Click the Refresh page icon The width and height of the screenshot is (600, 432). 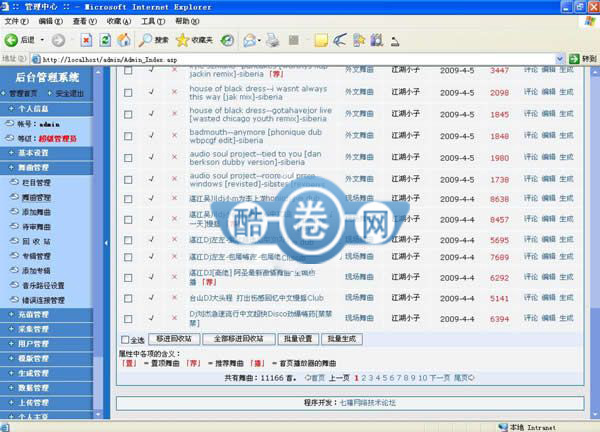(x=105, y=40)
